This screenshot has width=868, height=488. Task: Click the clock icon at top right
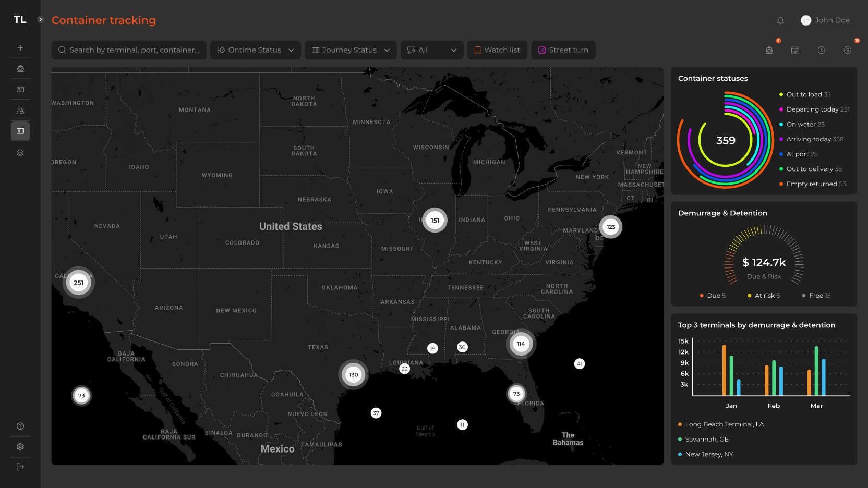[x=821, y=50]
